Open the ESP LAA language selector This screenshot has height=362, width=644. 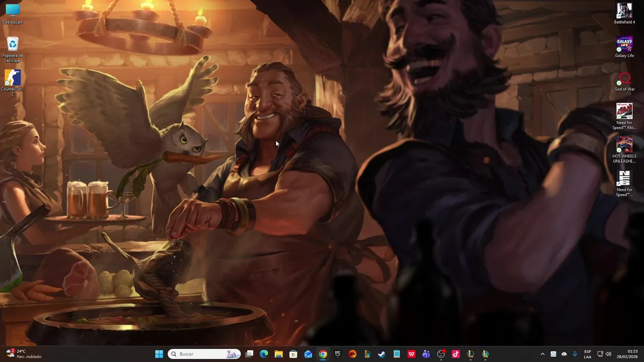click(x=588, y=354)
